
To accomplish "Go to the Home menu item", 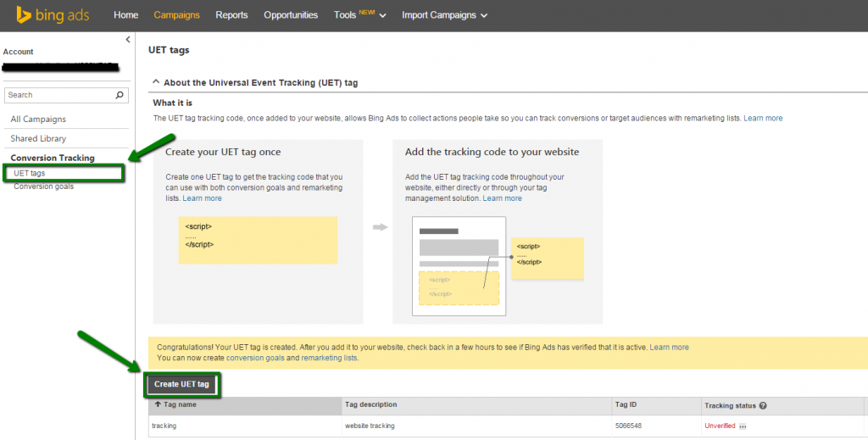I will click(125, 15).
